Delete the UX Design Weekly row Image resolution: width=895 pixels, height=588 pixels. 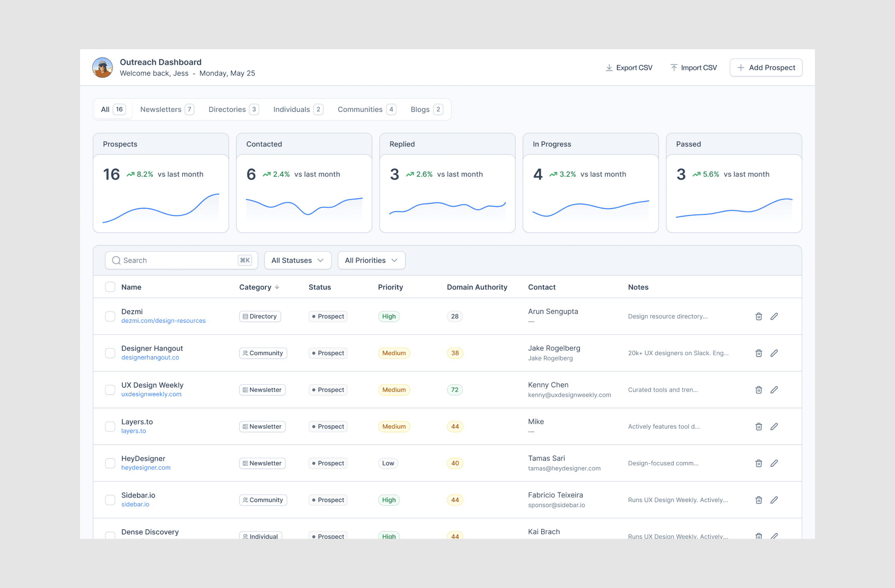coord(759,390)
